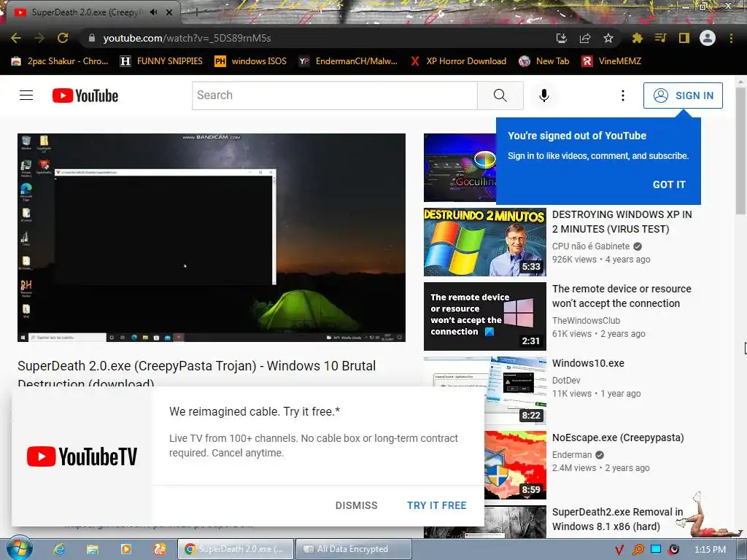Switch to SuperDeath 2.0.exe Chrome taskbar button
The height and width of the screenshot is (560, 747).
[x=236, y=549]
